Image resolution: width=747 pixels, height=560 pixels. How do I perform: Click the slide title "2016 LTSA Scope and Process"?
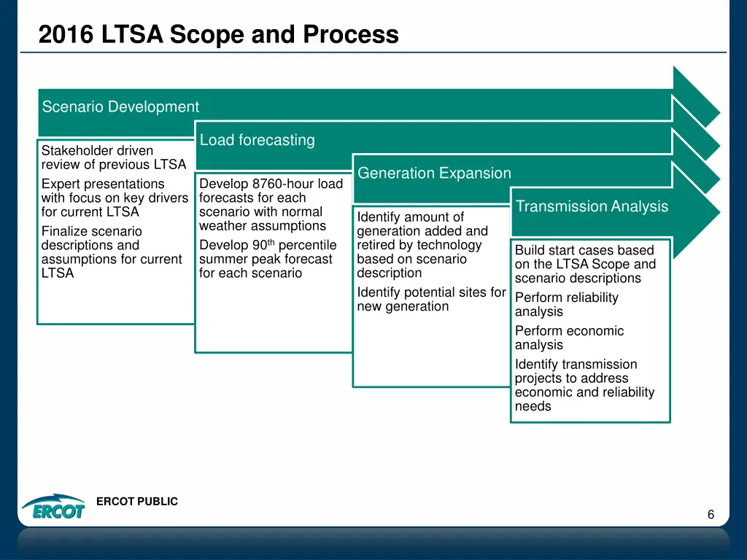point(218,34)
